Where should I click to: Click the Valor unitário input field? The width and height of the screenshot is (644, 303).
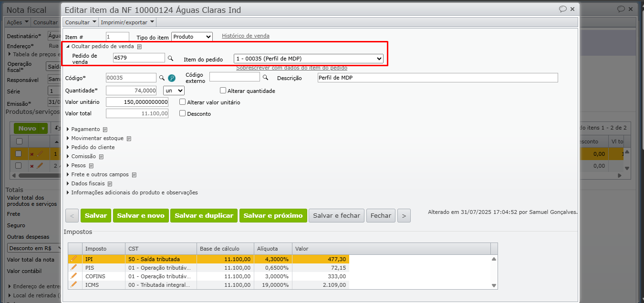[x=137, y=102]
